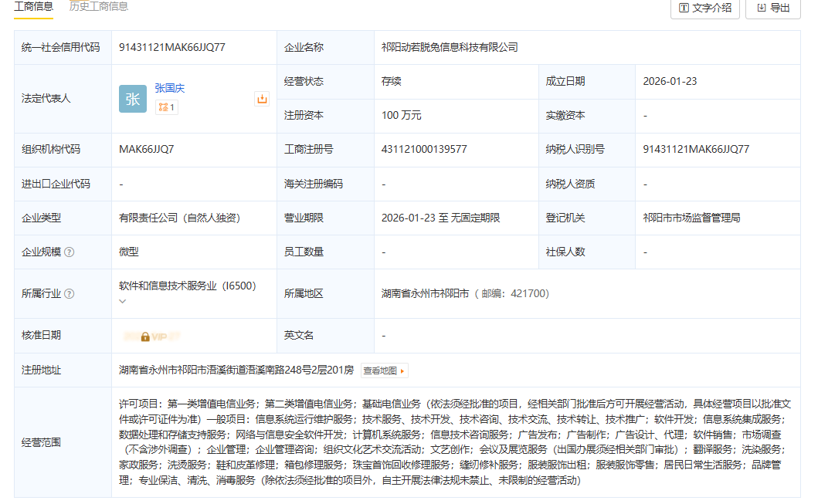Select region 湖南省永州市祁阳市

[x=425, y=294]
